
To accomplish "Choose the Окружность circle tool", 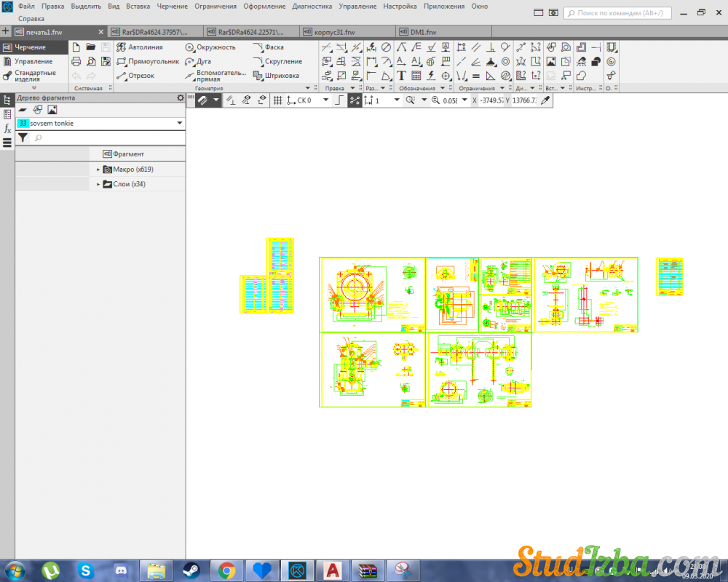I will (x=210, y=47).
